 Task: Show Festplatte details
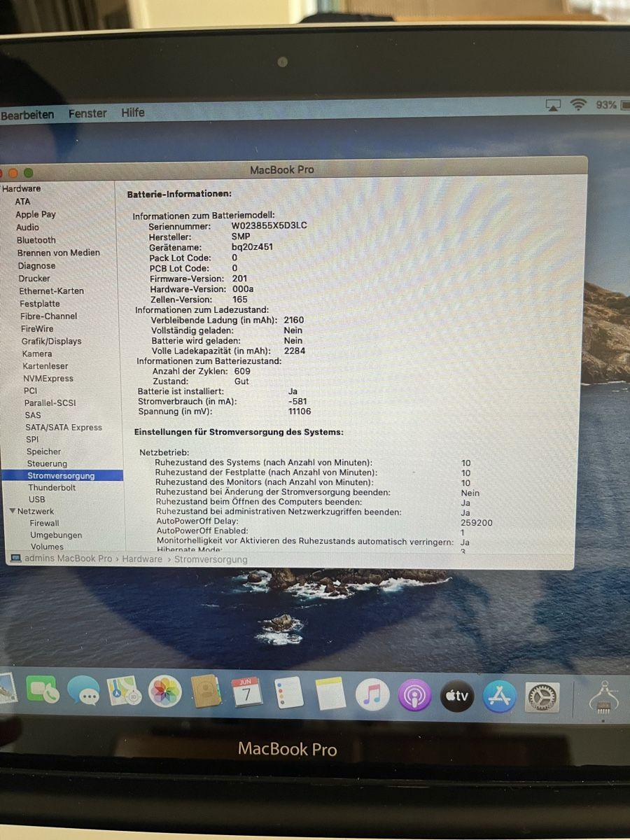[39, 304]
